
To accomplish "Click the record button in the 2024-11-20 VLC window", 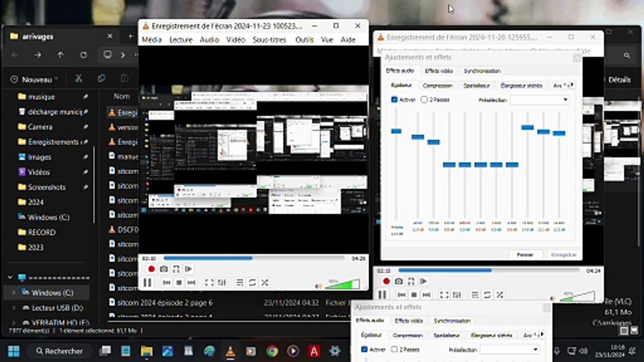I will (386, 281).
